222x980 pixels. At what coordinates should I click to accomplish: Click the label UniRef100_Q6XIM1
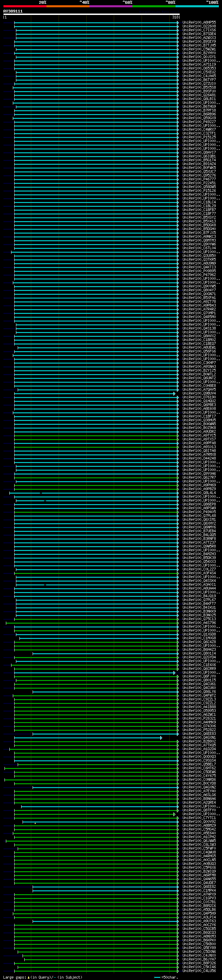(x=199, y=519)
